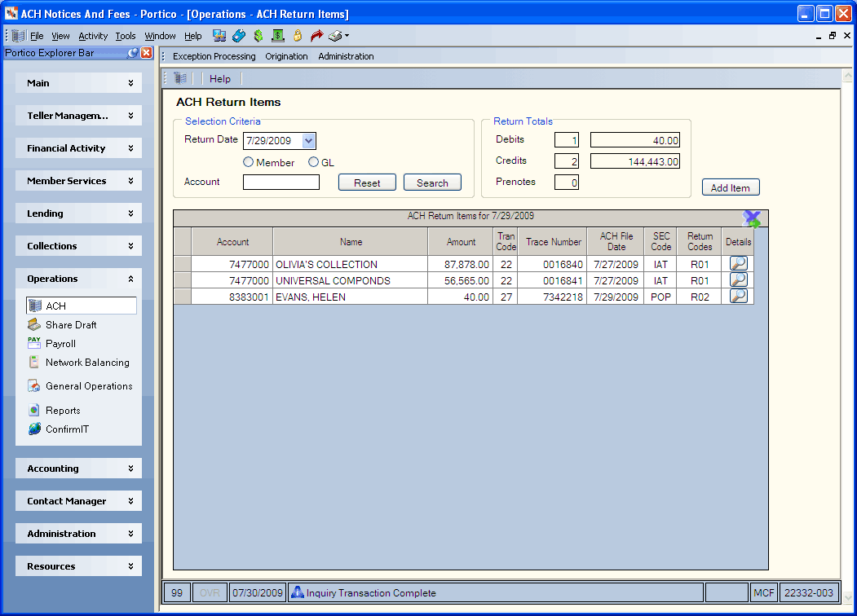Select row header for EVANS, HELEN row
The image size is (857, 616).
[183, 297]
